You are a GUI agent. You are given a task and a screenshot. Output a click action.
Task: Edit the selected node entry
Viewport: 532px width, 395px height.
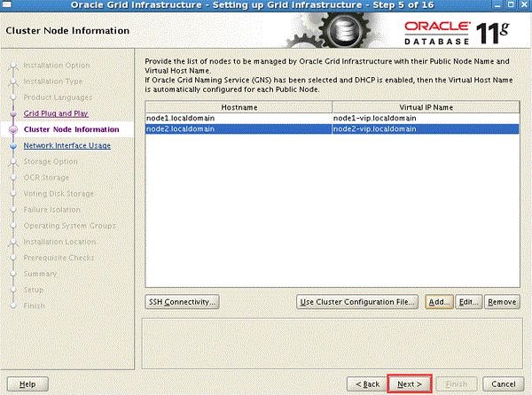[468, 301]
